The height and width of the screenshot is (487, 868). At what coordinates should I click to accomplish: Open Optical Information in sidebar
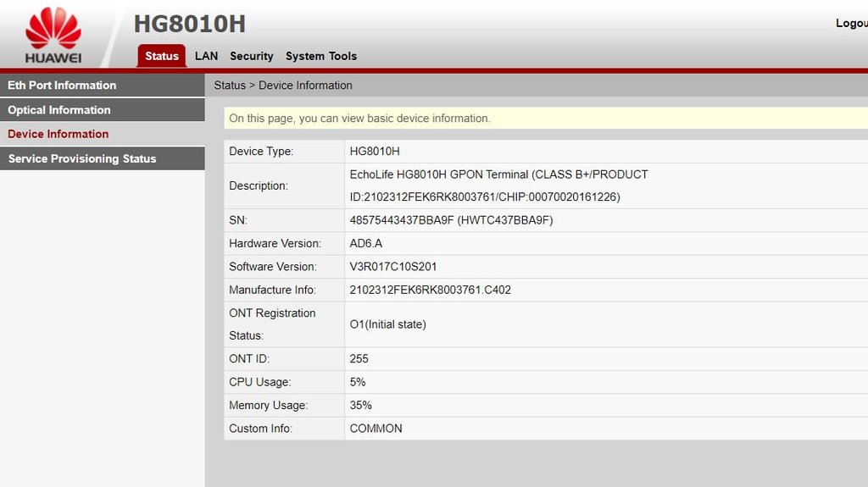tap(103, 109)
